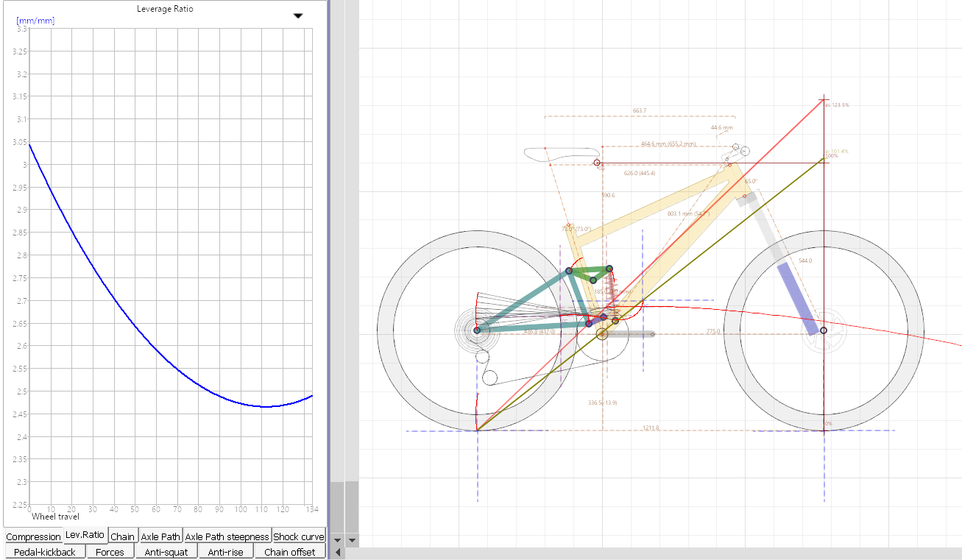Select the blue lower fork leg
Viewport: 962px width, 560px height.
[x=798, y=298]
